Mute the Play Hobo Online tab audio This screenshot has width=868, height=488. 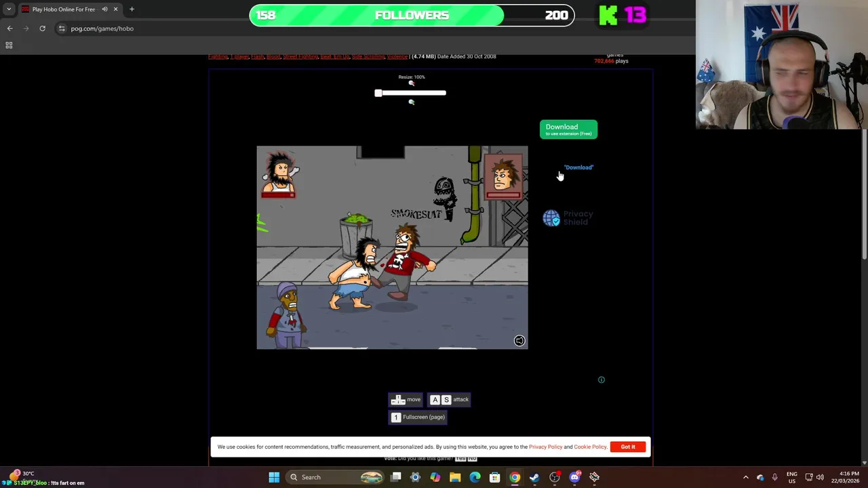tap(104, 9)
